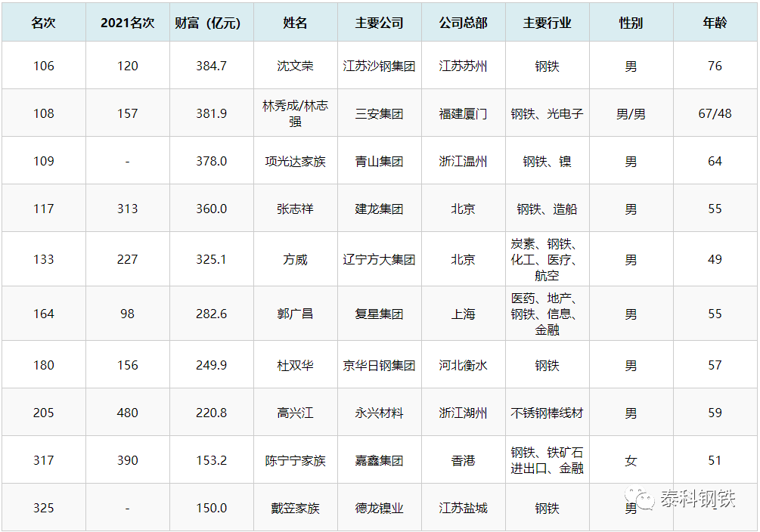Click the 2021名次 column header

[128, 23]
